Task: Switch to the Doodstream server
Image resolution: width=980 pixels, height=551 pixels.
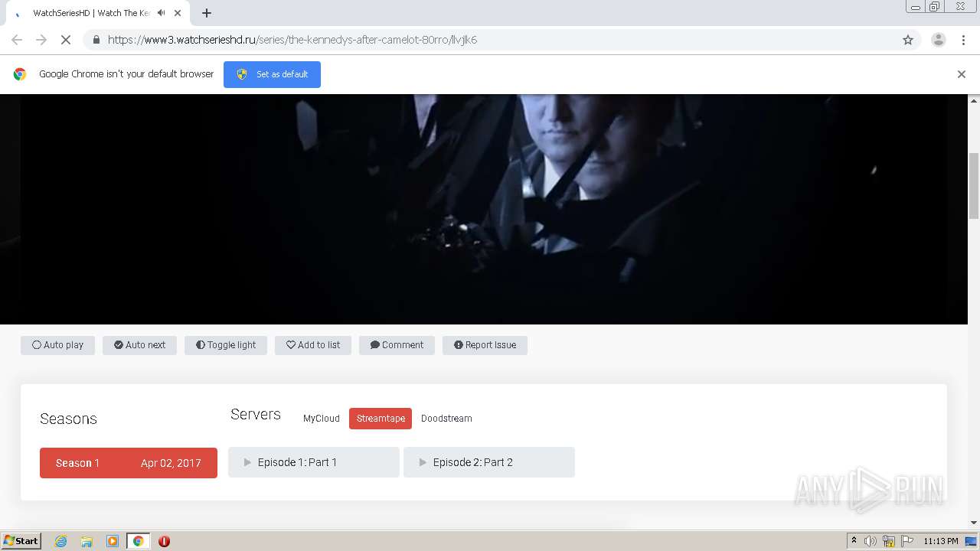Action: [x=446, y=419]
